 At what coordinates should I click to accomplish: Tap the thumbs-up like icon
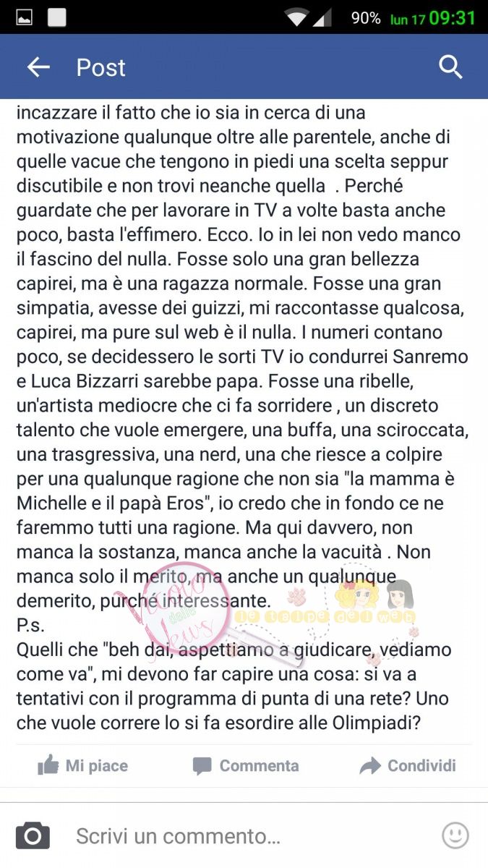pos(48,765)
